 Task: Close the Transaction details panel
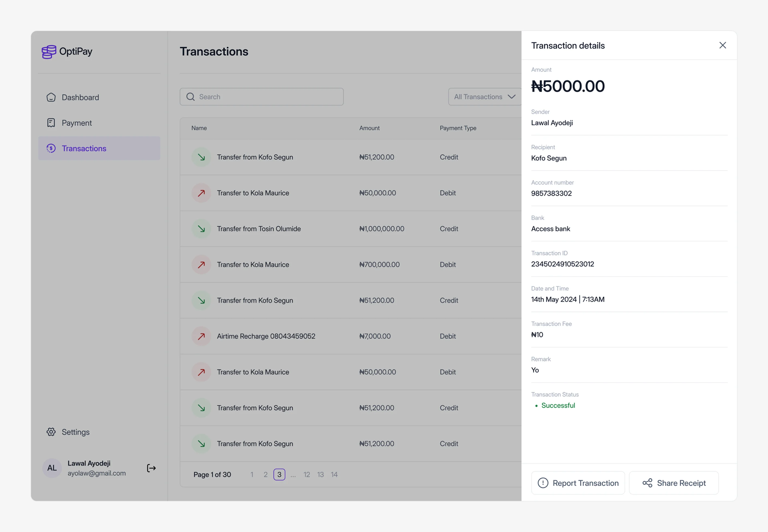pyautogui.click(x=723, y=45)
